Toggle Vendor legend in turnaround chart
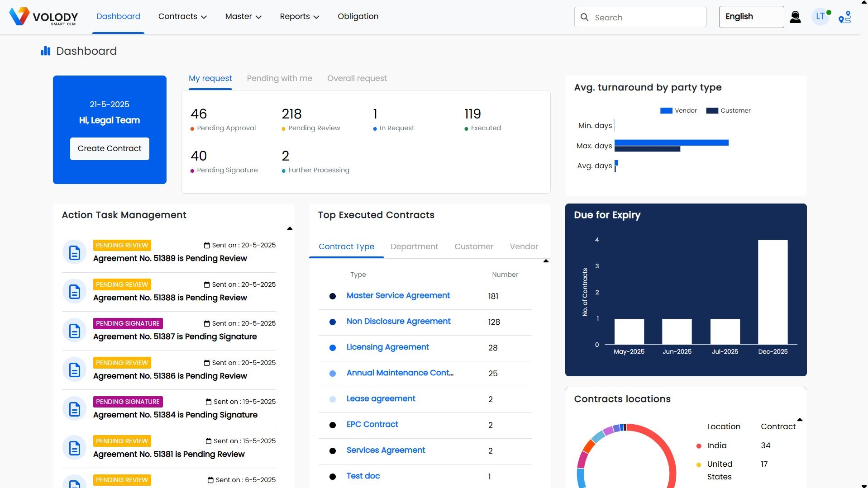The height and width of the screenshot is (488, 868). pos(678,111)
